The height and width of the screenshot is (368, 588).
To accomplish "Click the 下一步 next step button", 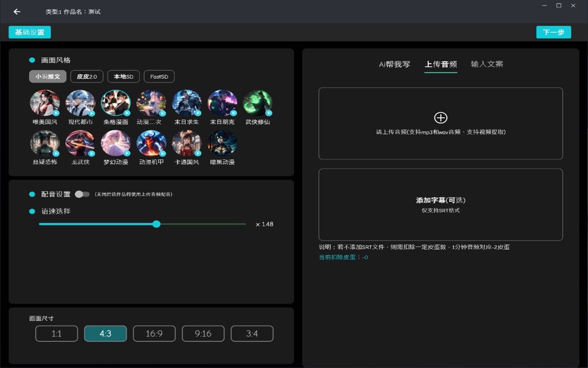I will [554, 32].
